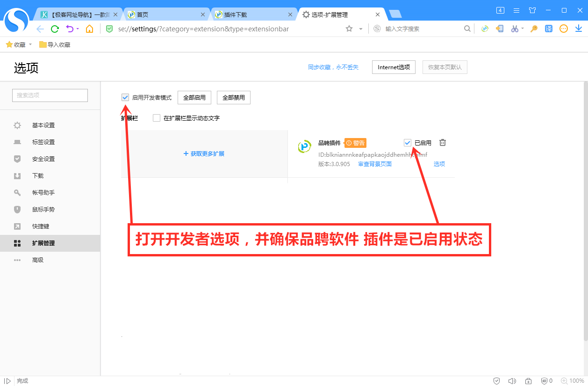
Task: Delete the 品聘插件 via trash icon
Action: [x=442, y=142]
